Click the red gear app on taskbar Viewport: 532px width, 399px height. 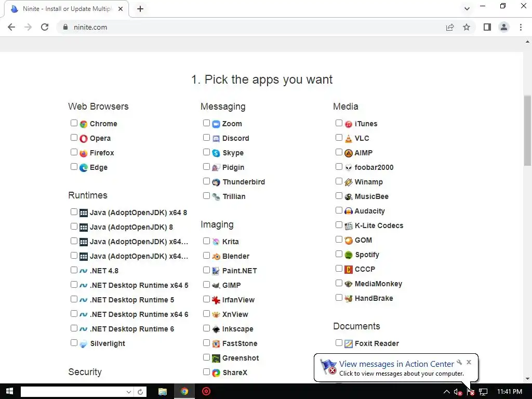(x=206, y=392)
